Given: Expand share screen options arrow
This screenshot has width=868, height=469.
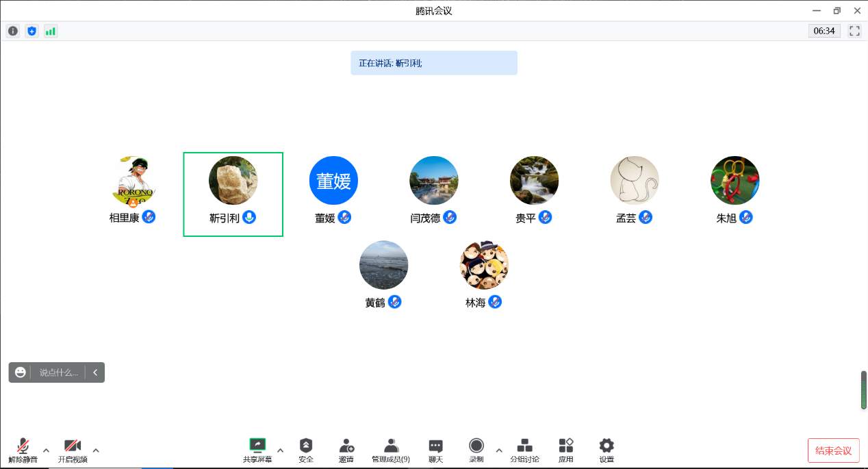Looking at the screenshot, I should 280,451.
